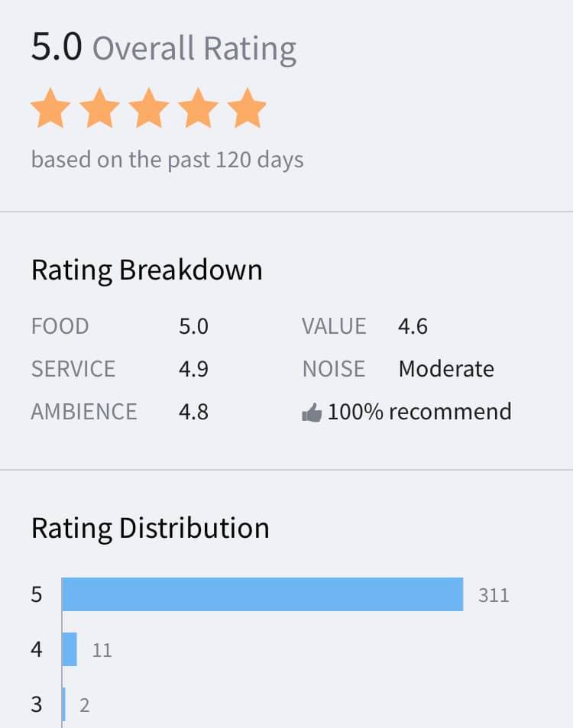Click the NOISE Moderate text
The width and height of the screenshot is (573, 728).
(x=446, y=369)
